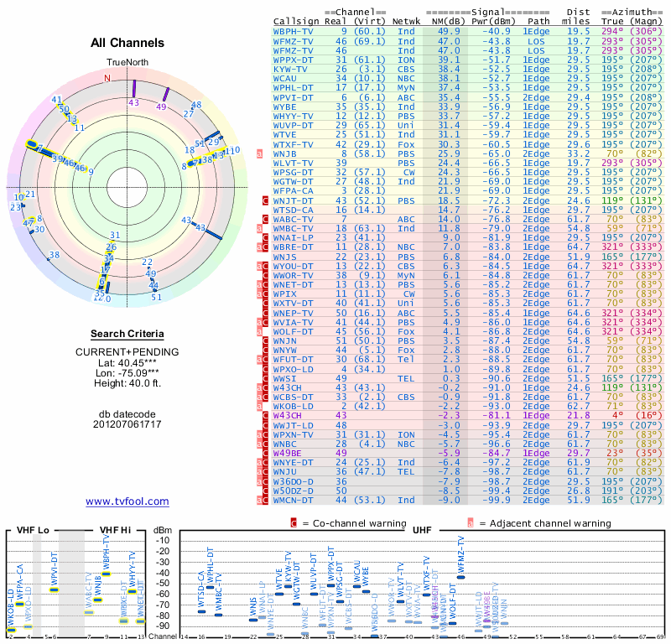The height and width of the screenshot is (644, 671).
Task: Click the 33.2 distance value in WNJB row
Action: 579,154
